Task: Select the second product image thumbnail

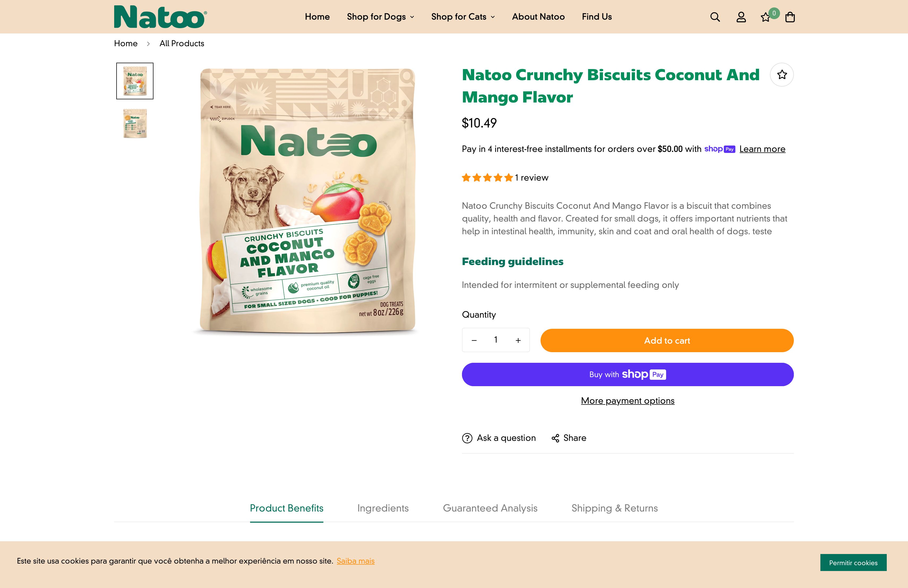Action: (134, 123)
